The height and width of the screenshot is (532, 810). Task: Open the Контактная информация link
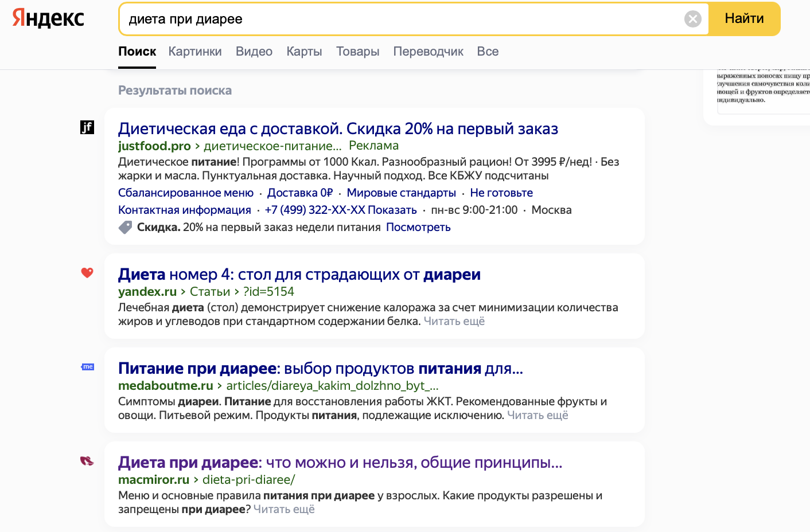[x=185, y=210]
